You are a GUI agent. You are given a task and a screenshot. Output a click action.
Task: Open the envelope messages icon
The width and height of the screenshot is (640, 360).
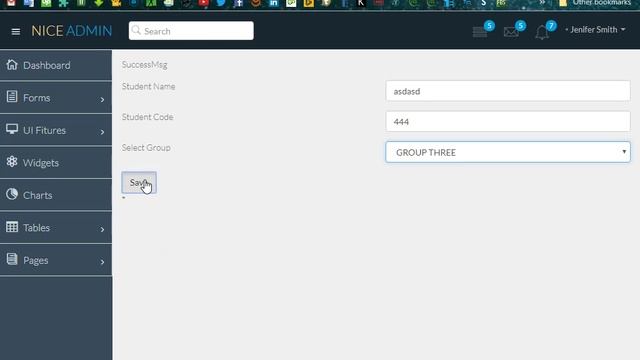point(511,31)
